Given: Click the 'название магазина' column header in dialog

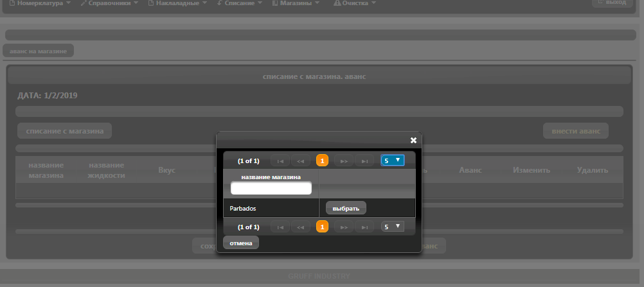Looking at the screenshot, I should click(x=271, y=177).
